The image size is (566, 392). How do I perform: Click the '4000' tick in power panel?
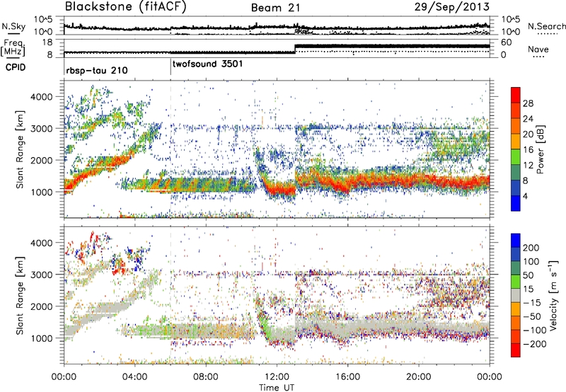[41, 97]
